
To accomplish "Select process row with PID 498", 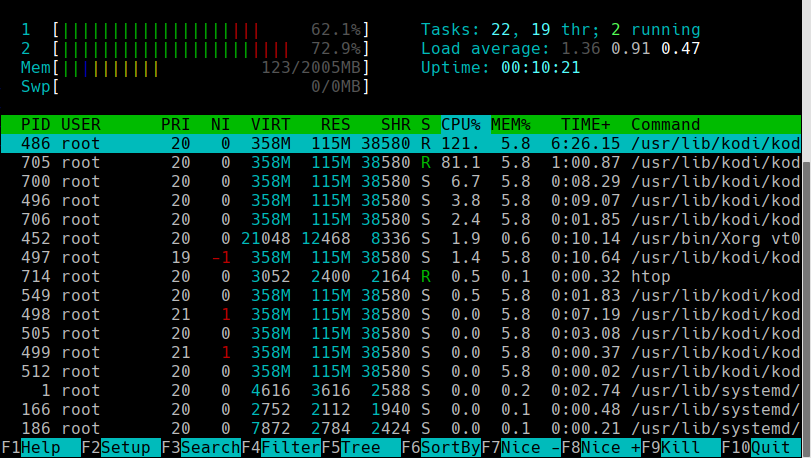I will click(401, 314).
